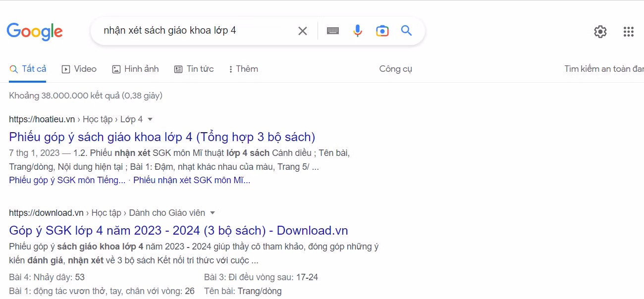Open the Google apps grid
Image resolution: width=644 pixels, height=299 pixels.
pos(628,32)
